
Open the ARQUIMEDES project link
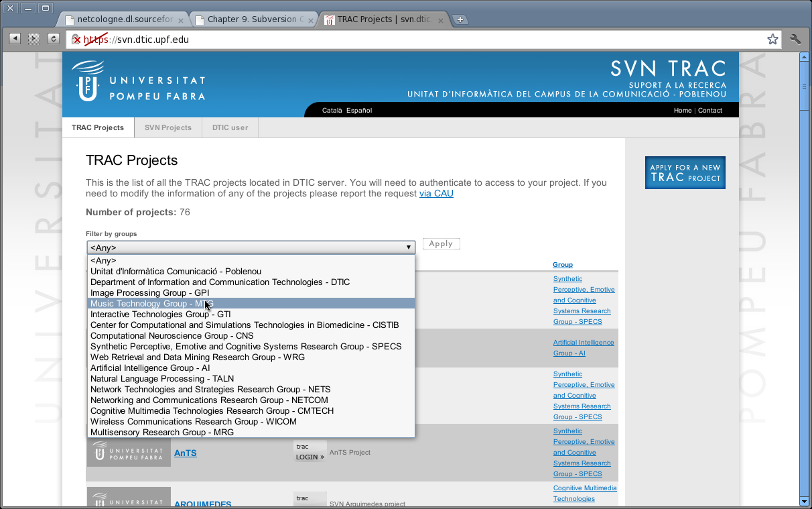point(203,504)
